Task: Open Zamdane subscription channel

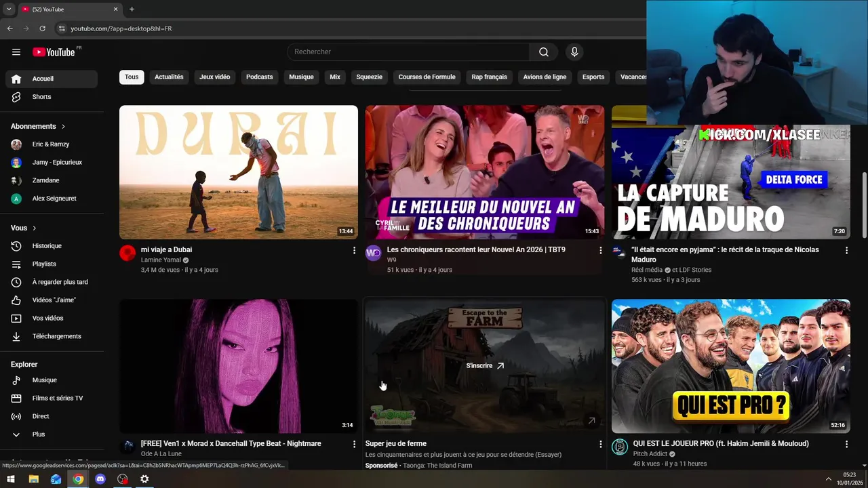Action: pos(52,180)
